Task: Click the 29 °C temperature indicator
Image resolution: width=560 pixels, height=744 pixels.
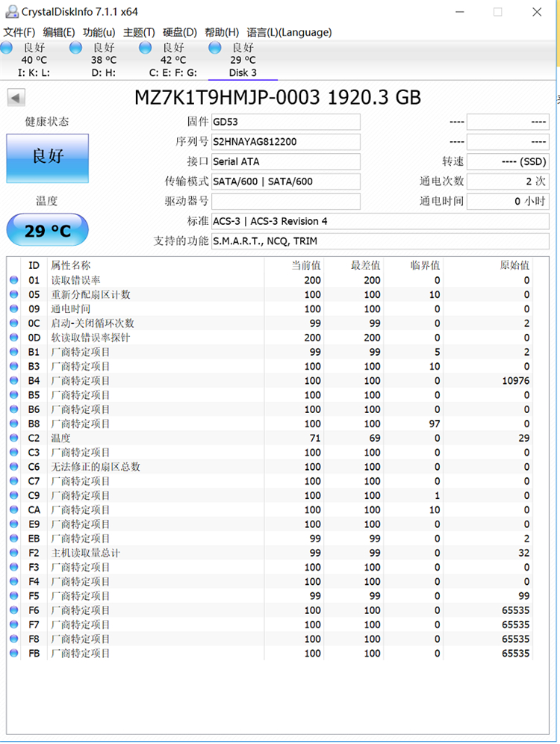Action: point(48,230)
